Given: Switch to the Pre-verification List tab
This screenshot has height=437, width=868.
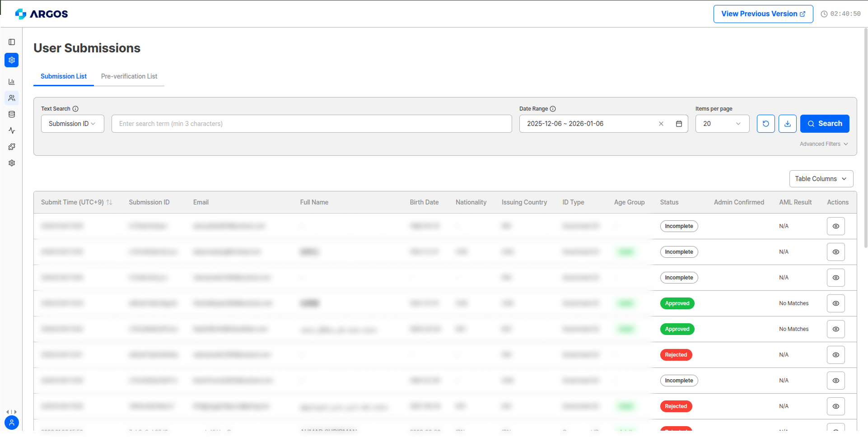Looking at the screenshot, I should (x=129, y=76).
